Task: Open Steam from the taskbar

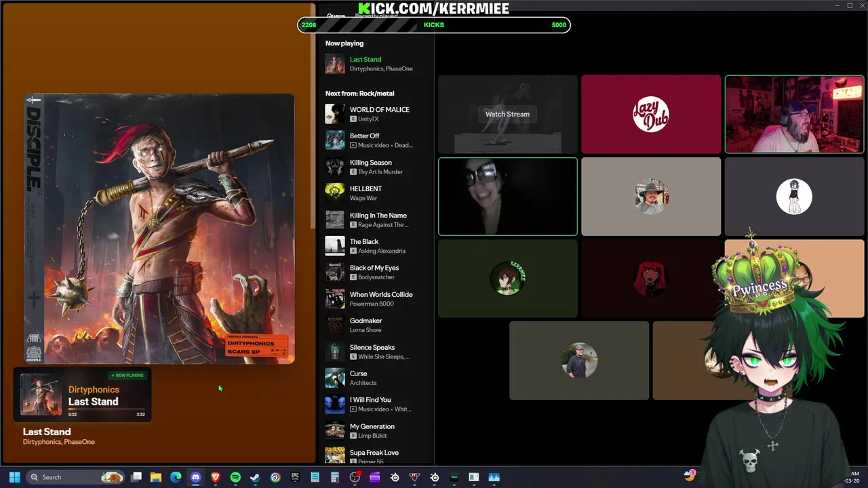Action: (255, 477)
